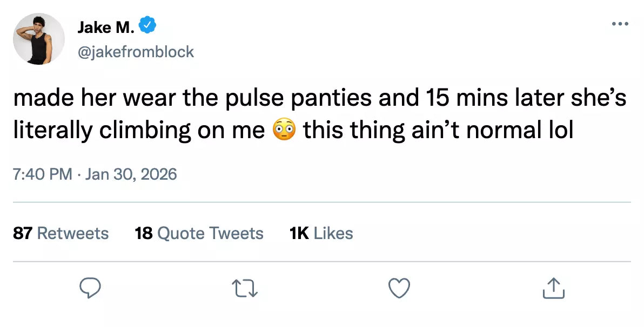Open the share menu via upload arrow icon
644x327 pixels.
(553, 289)
